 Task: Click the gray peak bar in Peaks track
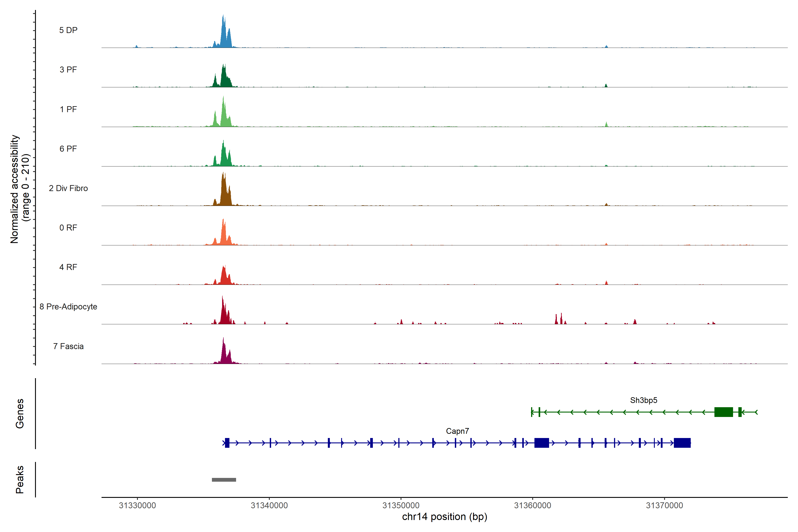(224, 480)
